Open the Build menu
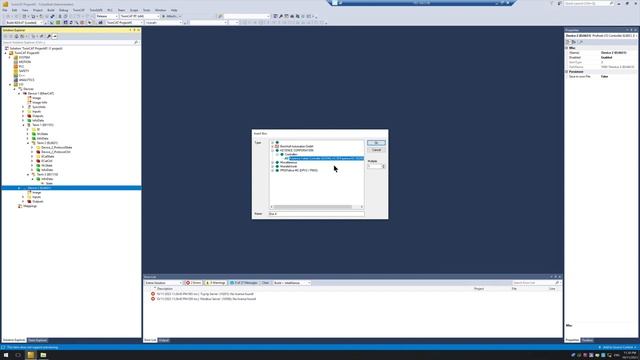The width and height of the screenshot is (640, 360). (51, 10)
